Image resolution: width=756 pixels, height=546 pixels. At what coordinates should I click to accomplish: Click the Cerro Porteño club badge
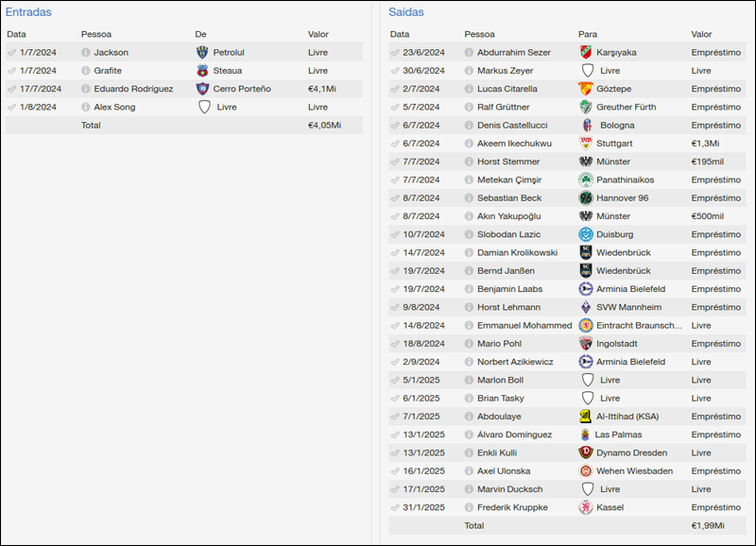(203, 89)
